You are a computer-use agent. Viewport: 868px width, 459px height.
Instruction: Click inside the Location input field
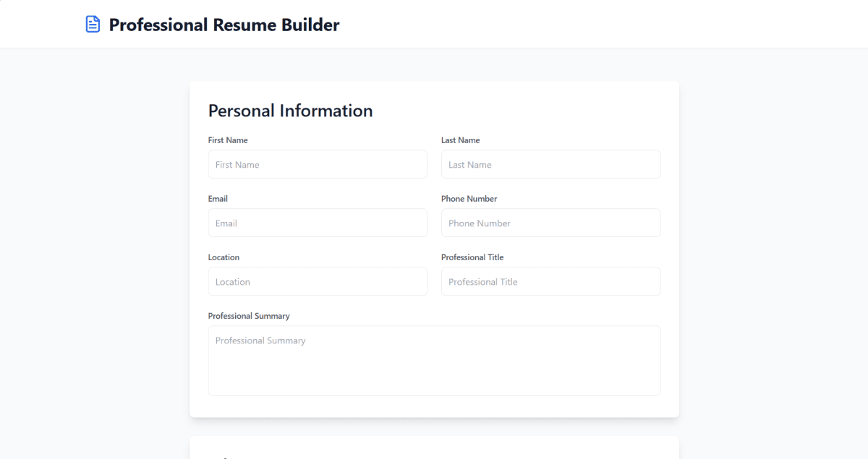[x=318, y=281]
